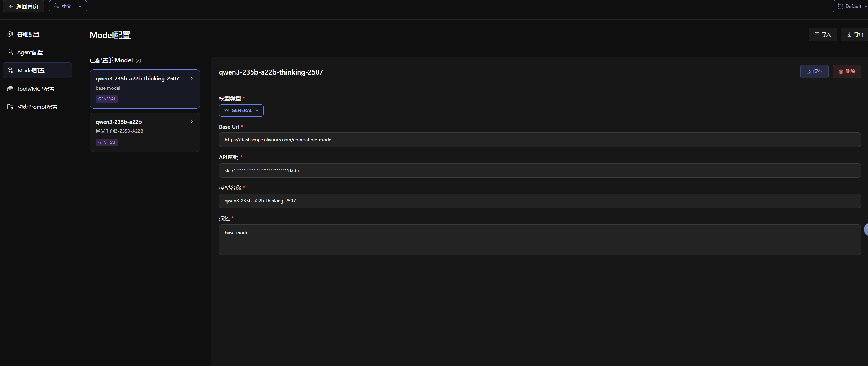Click the toolbox icon beside Tools/MCP配置

click(10, 89)
